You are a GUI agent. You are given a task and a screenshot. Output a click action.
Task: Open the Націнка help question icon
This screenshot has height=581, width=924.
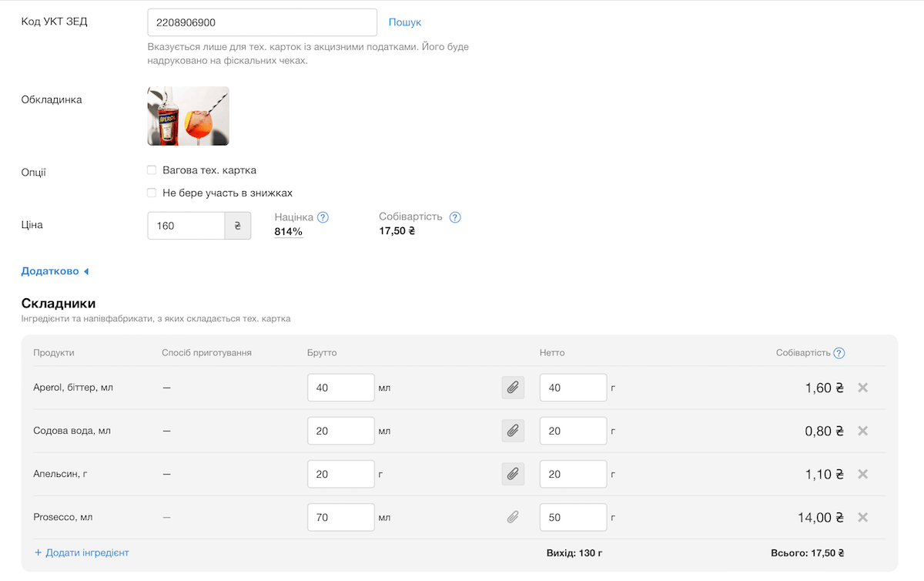coord(323,217)
